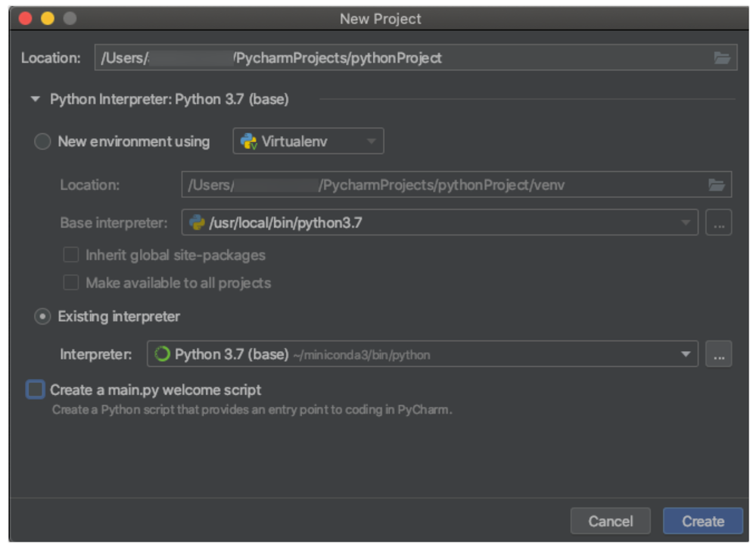
Task: Open ellipsis button next to Interpreter dropdown
Action: pyautogui.click(x=718, y=354)
